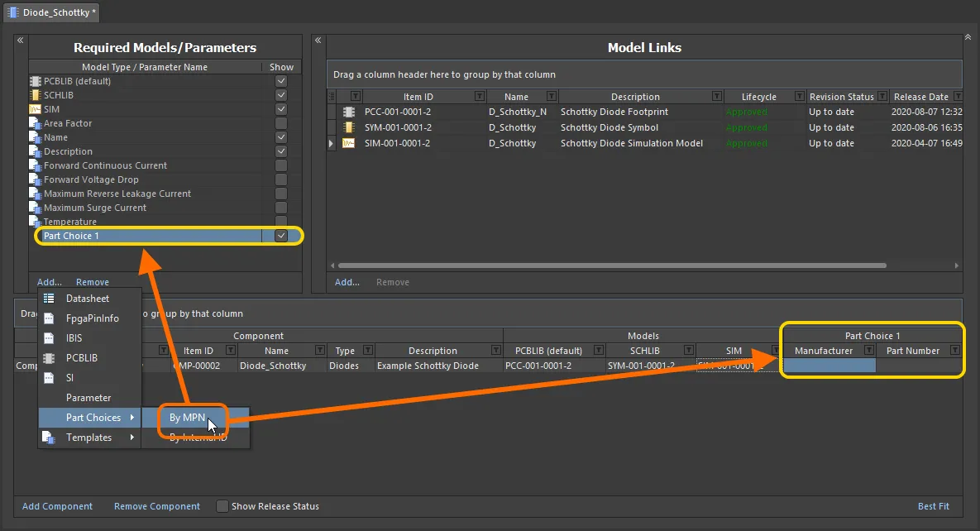Uncheck the Show checkbox for Part Choice 1
Screen dimensions: 980x531
click(x=281, y=236)
